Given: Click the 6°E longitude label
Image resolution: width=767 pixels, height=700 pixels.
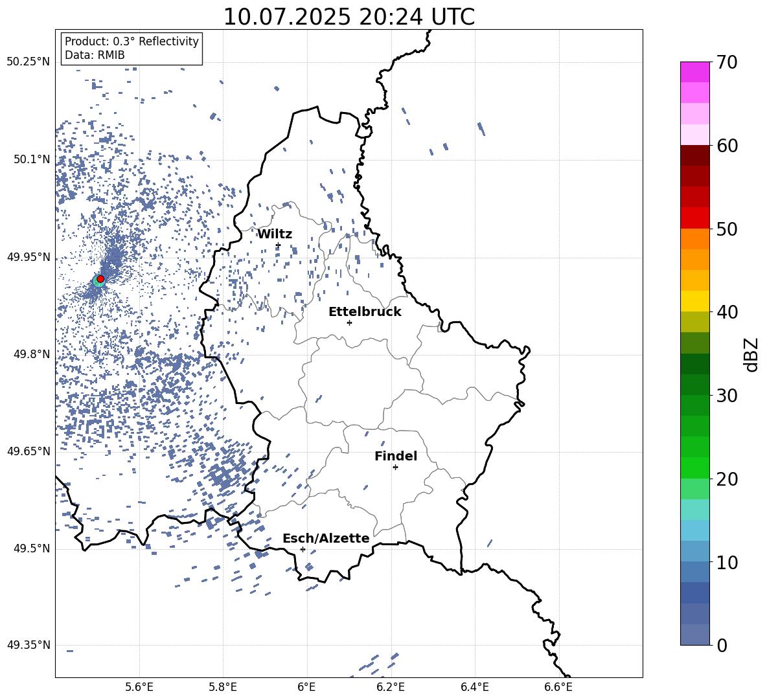Looking at the screenshot, I should [306, 688].
